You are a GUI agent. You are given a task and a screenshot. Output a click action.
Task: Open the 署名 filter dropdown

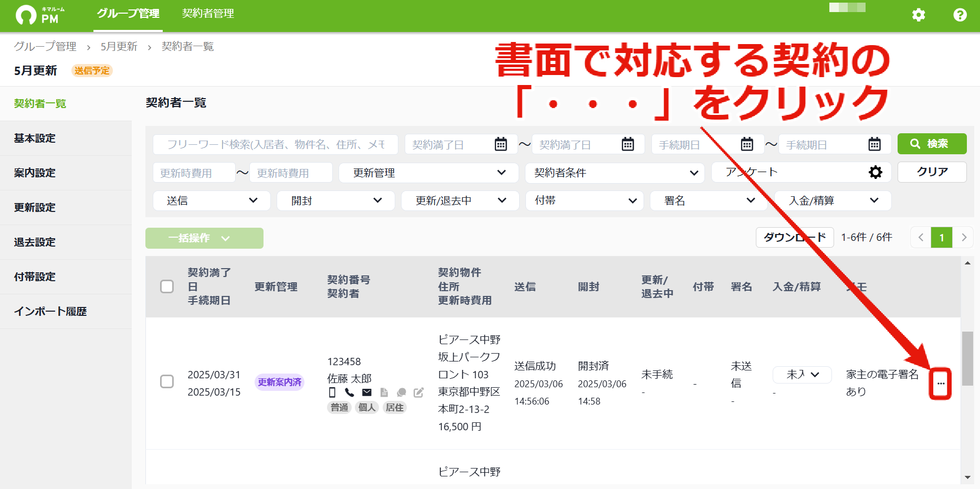(x=709, y=200)
